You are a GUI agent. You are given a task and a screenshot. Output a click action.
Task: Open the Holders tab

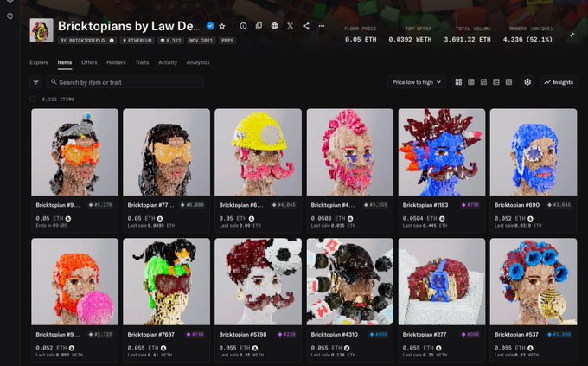click(116, 62)
